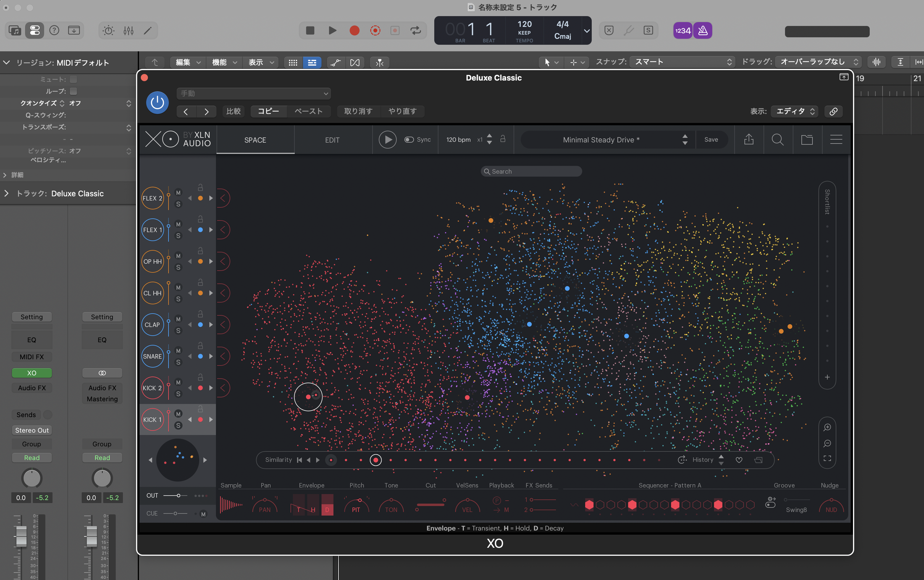The image size is (924, 580).
Task: Select the CLAP drum pad
Action: (152, 325)
